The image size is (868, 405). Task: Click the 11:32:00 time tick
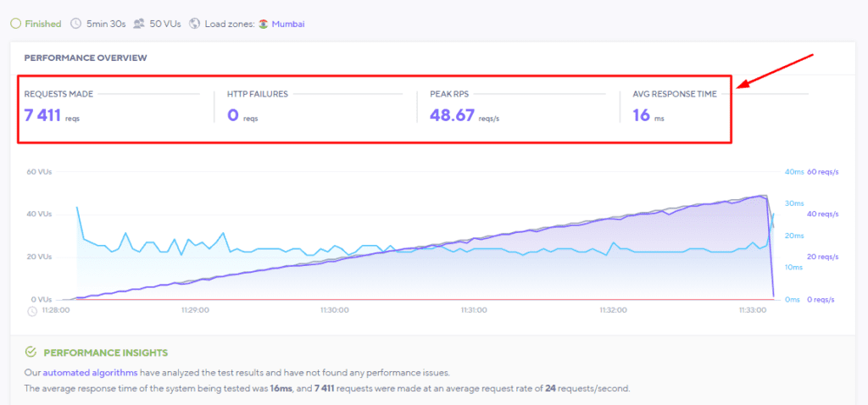tap(614, 310)
